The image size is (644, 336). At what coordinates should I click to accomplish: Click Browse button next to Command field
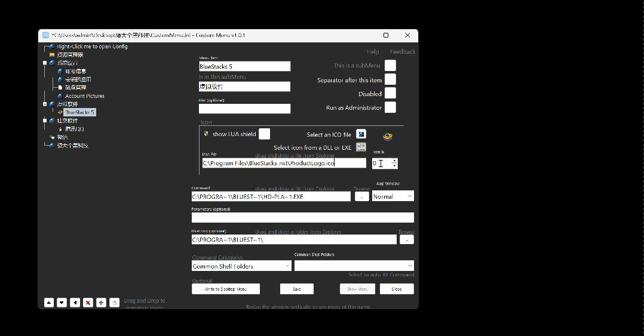(x=362, y=196)
